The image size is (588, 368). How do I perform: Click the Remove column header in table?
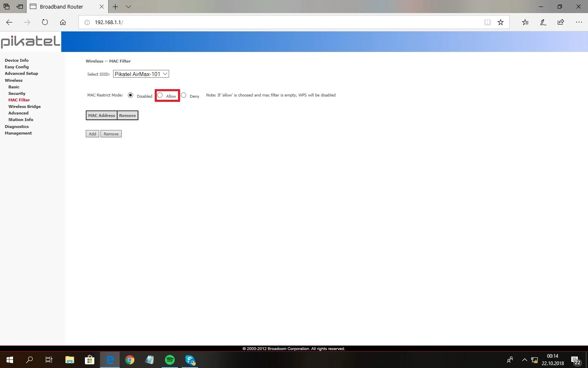click(127, 115)
